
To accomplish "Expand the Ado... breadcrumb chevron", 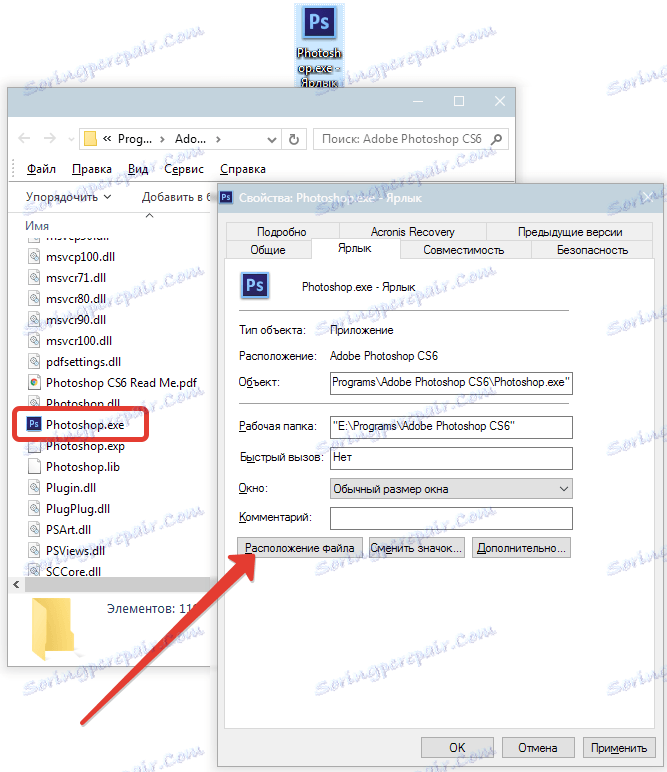I will coord(218,139).
